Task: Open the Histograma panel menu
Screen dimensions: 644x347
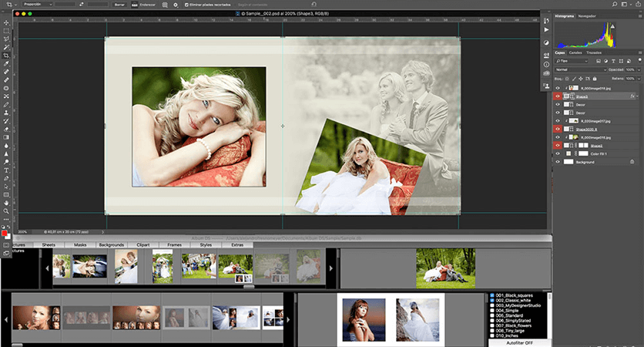Action: (x=640, y=15)
